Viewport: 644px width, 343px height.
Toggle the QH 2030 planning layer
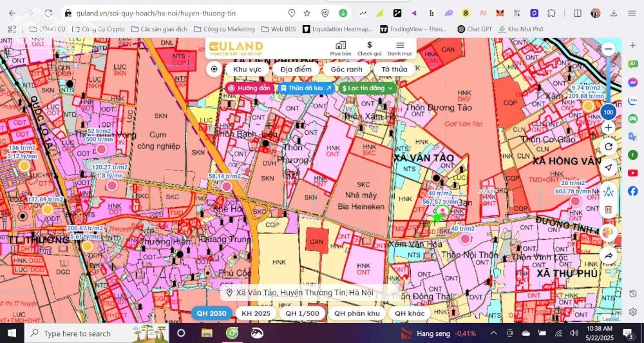211,313
